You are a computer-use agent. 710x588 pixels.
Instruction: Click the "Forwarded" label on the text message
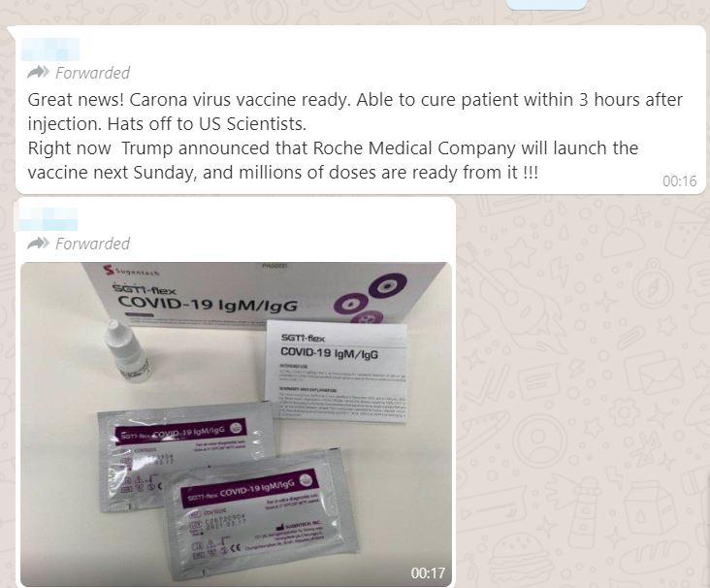click(92, 73)
